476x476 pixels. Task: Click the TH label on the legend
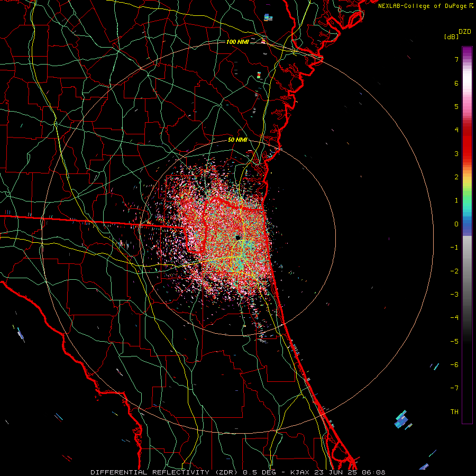tap(454, 412)
